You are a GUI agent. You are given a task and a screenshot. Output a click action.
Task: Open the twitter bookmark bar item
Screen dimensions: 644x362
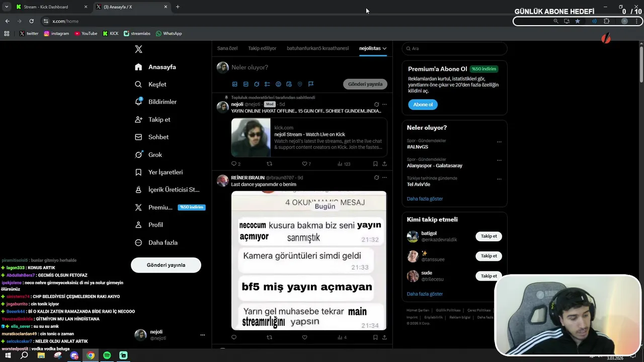pyautogui.click(x=29, y=34)
